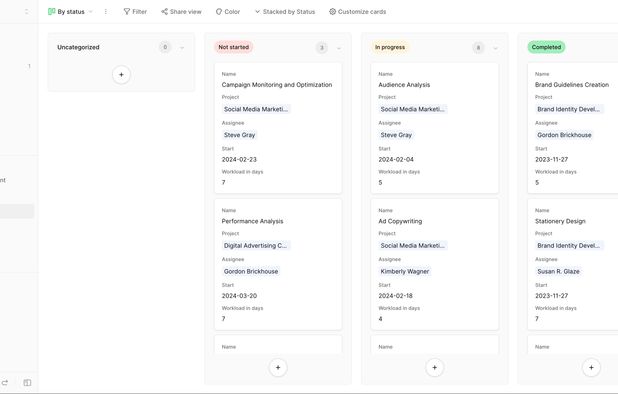618x394 pixels.
Task: Open the By status view selector
Action: click(70, 12)
